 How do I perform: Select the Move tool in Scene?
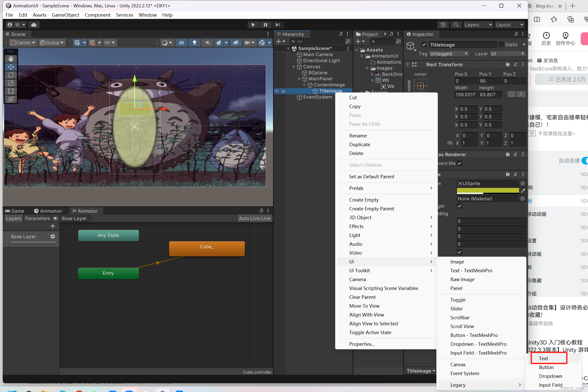click(x=11, y=67)
